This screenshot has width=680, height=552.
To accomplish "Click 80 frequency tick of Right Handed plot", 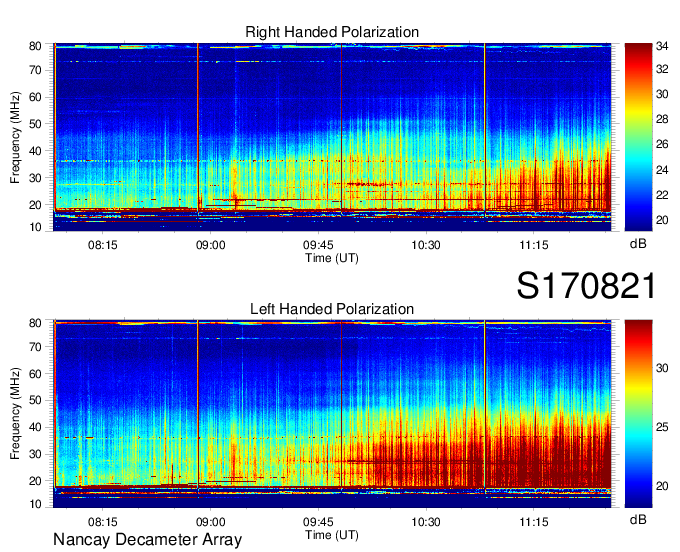I will click(x=35, y=46).
